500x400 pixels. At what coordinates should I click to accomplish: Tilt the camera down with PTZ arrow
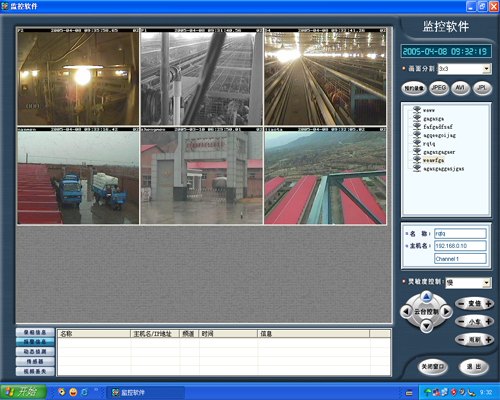426,326
